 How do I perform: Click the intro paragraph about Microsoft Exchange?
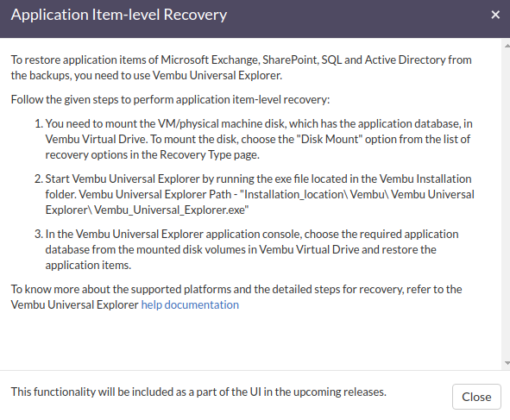pyautogui.click(x=241, y=67)
